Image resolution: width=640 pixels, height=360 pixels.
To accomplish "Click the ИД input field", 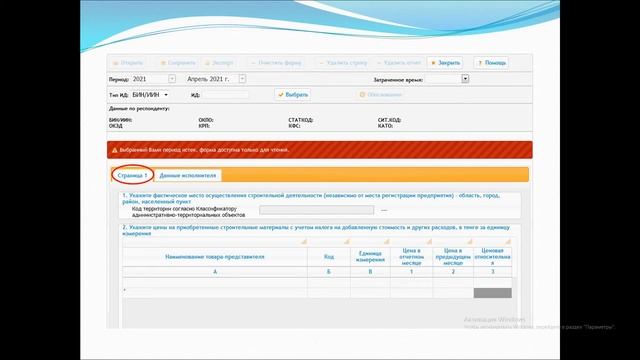I will (225, 95).
